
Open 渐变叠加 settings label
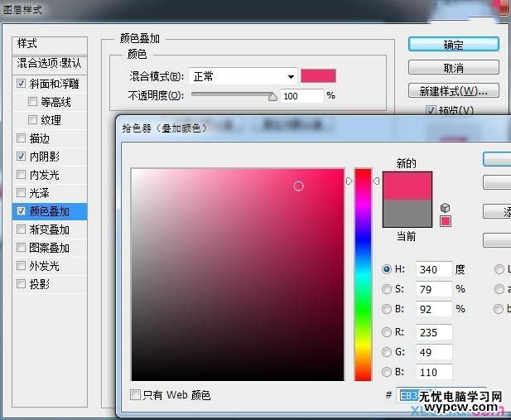click(49, 230)
